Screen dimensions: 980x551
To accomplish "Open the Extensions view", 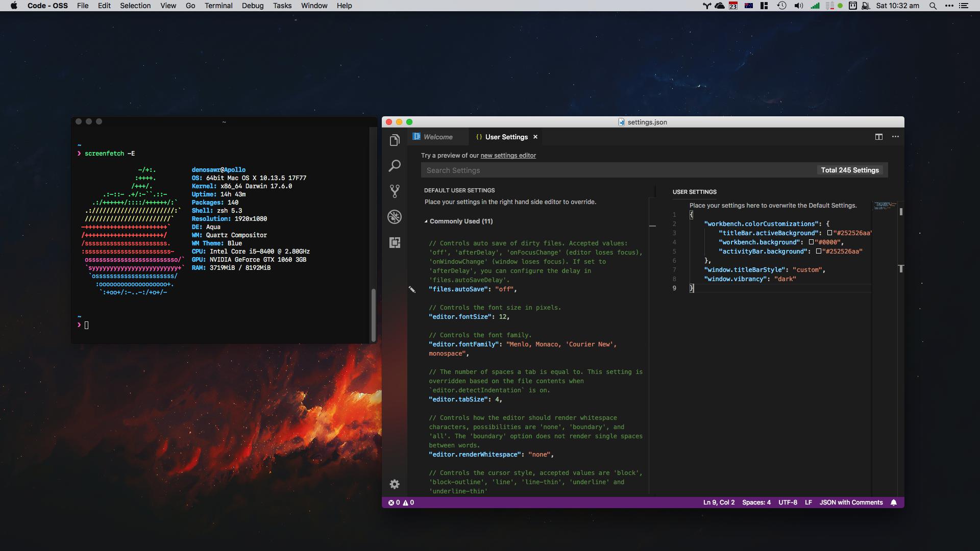I will 395,242.
